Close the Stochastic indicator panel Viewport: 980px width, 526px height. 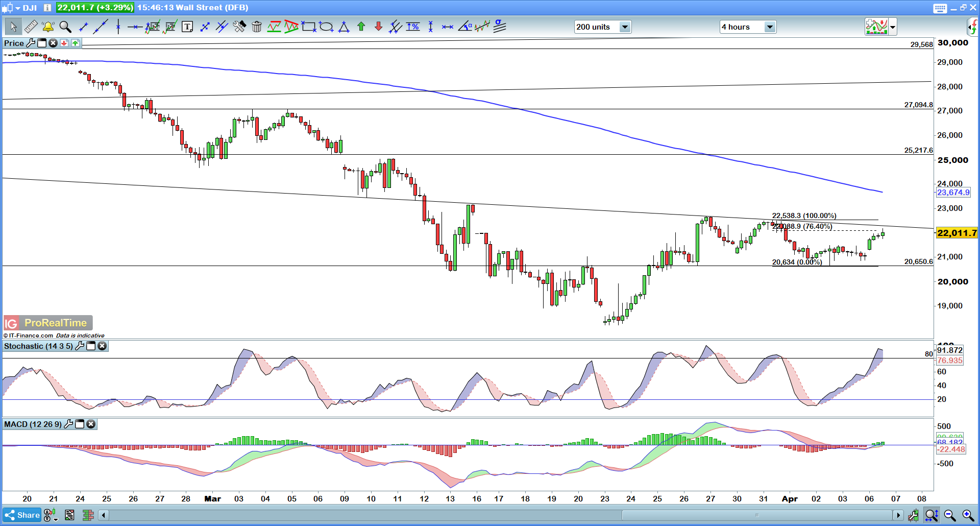point(102,346)
